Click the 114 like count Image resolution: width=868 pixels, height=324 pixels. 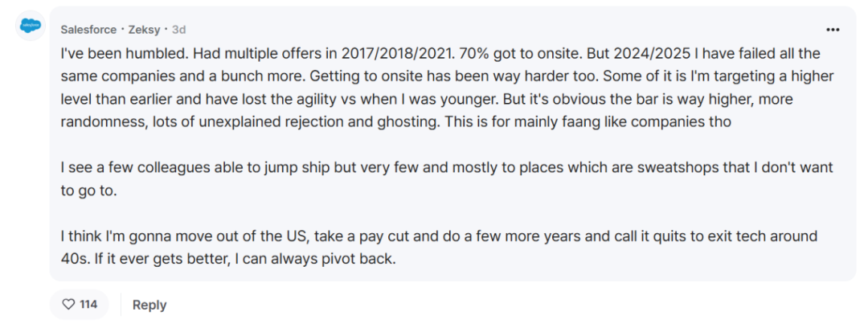(x=88, y=305)
